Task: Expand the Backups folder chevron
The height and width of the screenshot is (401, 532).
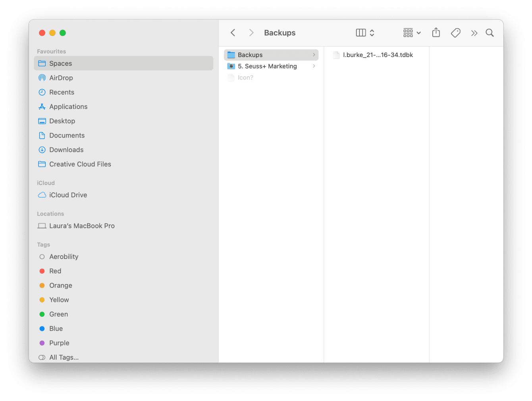Action: pyautogui.click(x=314, y=55)
